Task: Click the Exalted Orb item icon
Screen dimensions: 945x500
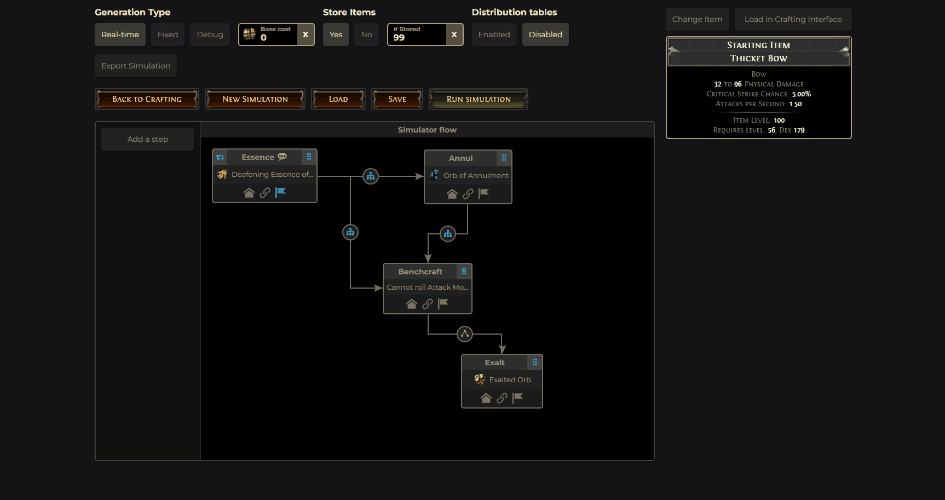Action: [480, 380]
